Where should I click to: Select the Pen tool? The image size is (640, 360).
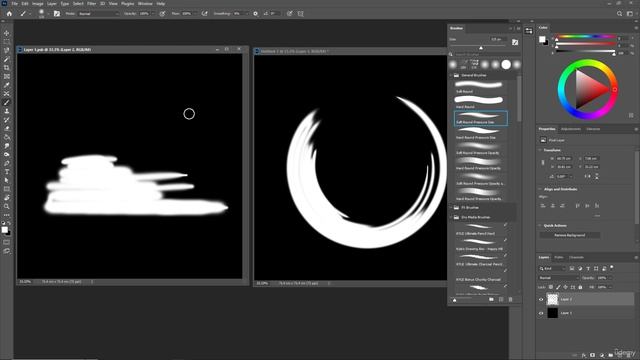point(7,163)
